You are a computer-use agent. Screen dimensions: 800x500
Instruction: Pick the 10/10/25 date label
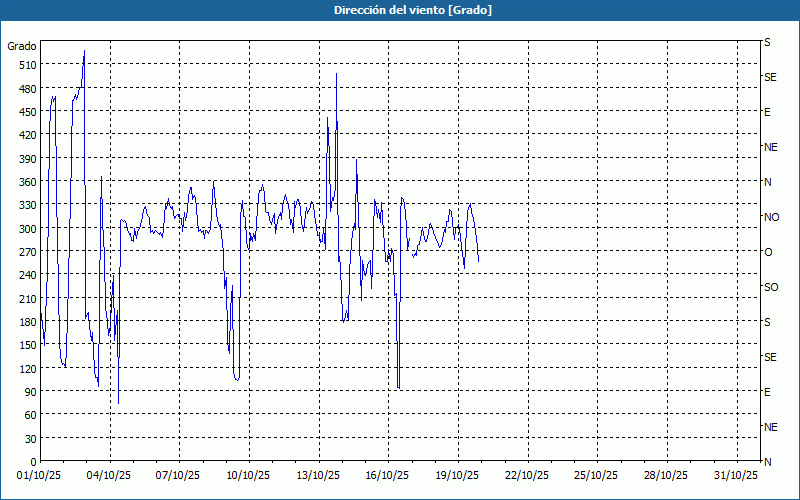point(248,475)
